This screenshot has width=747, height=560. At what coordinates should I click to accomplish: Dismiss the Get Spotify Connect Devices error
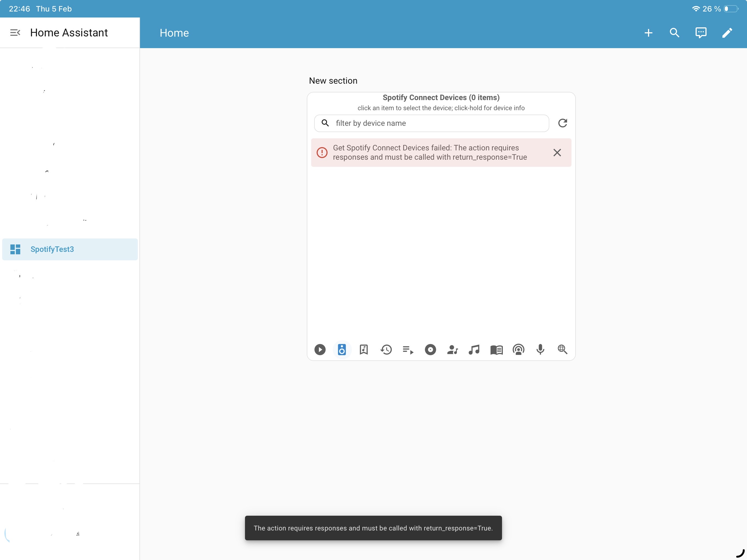557,152
